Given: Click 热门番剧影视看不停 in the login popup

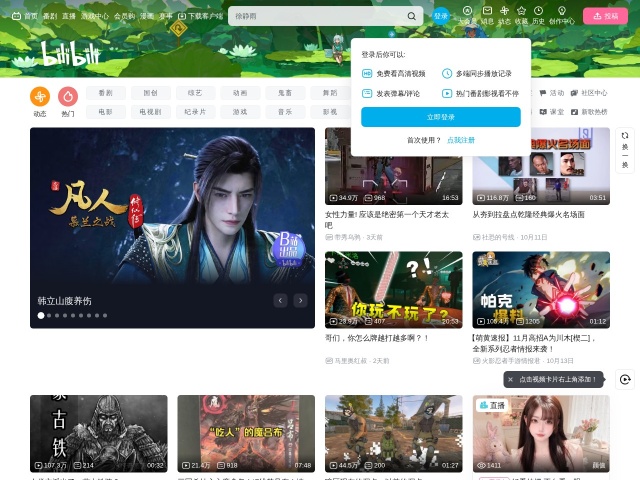Looking at the screenshot, I should coord(480,93).
